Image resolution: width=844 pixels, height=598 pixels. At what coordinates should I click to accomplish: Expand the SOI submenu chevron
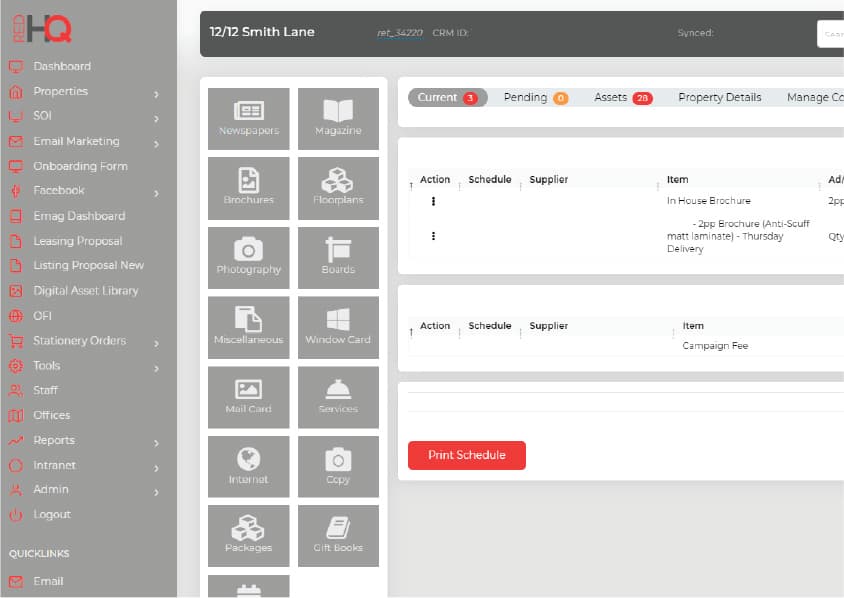pos(156,118)
